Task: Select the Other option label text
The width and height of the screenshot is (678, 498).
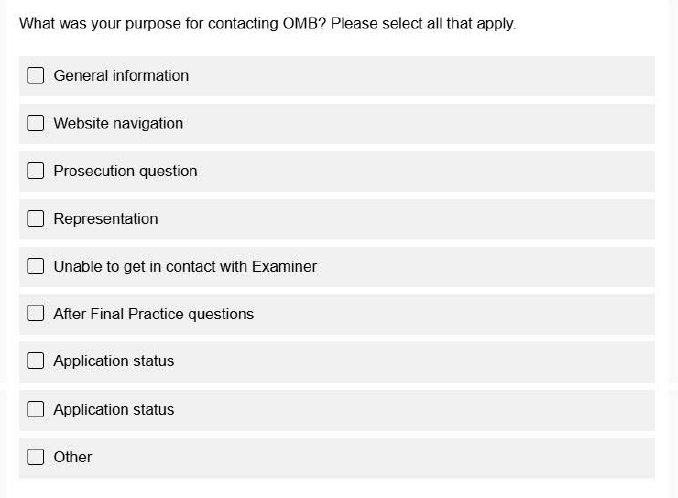Action: (x=73, y=457)
